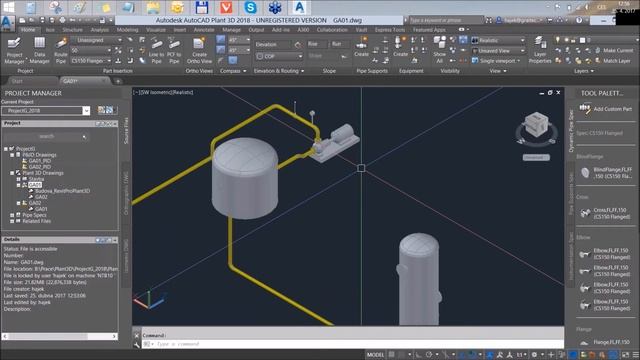The height and width of the screenshot is (360, 640).
Task: Click the project search field
Action: [46, 136]
